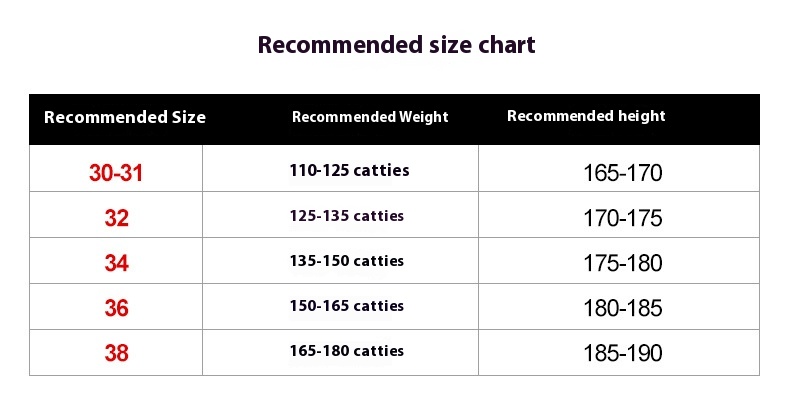The height and width of the screenshot is (414, 790).
Task: Click the black table header bar
Action: [394, 119]
